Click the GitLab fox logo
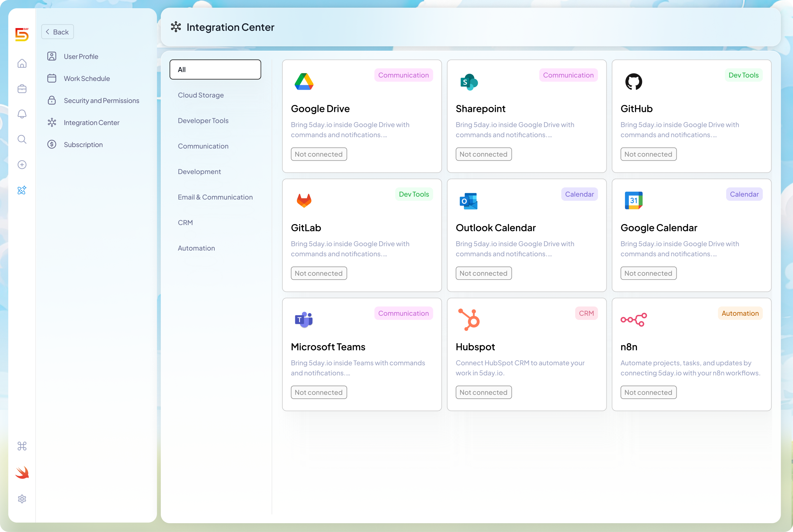 [x=304, y=200]
